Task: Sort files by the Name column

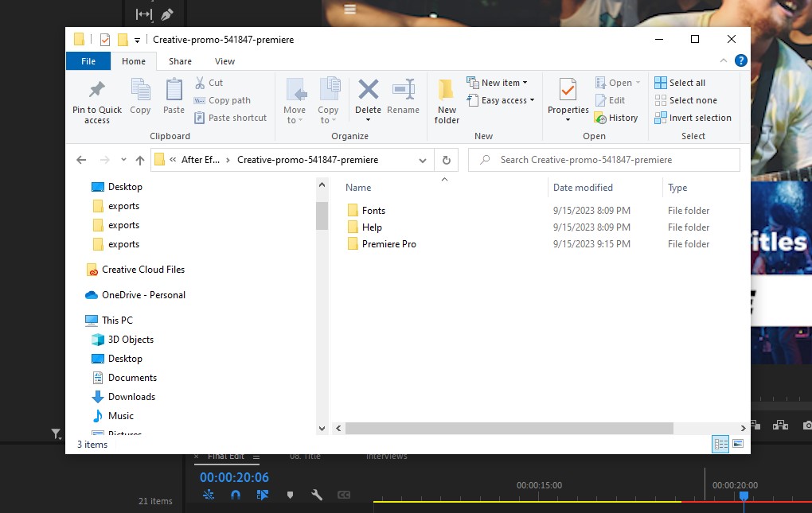Action: pyautogui.click(x=358, y=188)
